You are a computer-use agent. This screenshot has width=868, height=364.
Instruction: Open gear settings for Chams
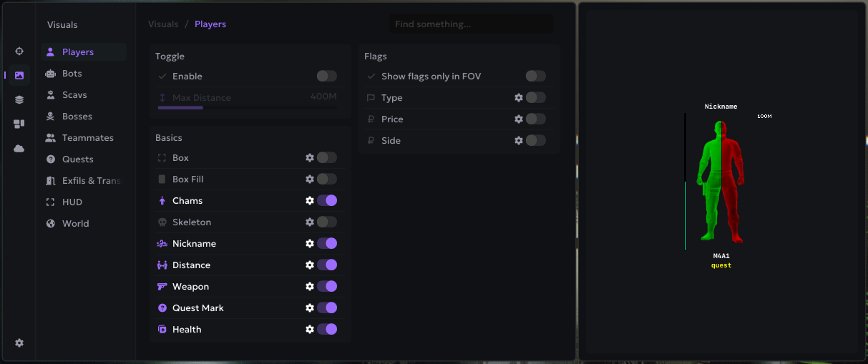(x=310, y=201)
